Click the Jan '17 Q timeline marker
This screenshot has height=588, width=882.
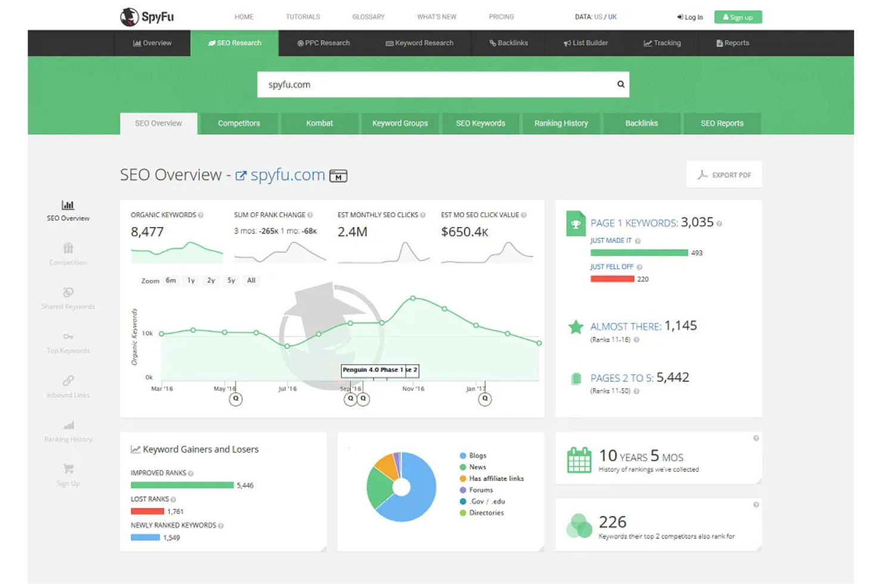pos(485,399)
